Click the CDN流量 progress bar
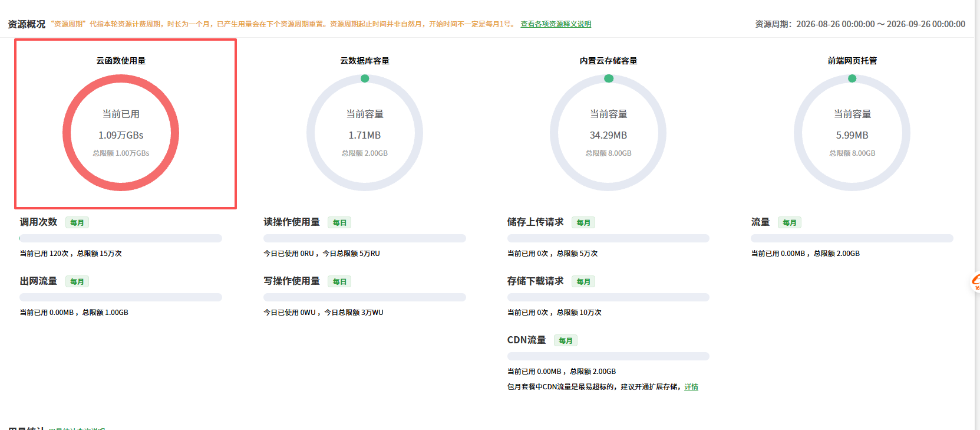Image resolution: width=980 pixels, height=430 pixels. click(608, 356)
